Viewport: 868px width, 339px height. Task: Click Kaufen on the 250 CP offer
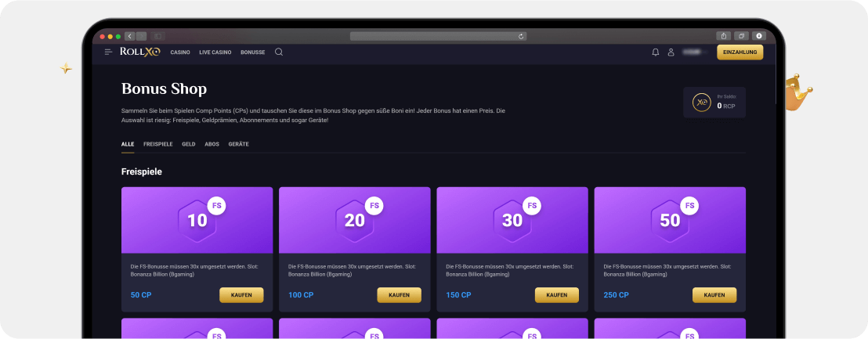point(714,295)
